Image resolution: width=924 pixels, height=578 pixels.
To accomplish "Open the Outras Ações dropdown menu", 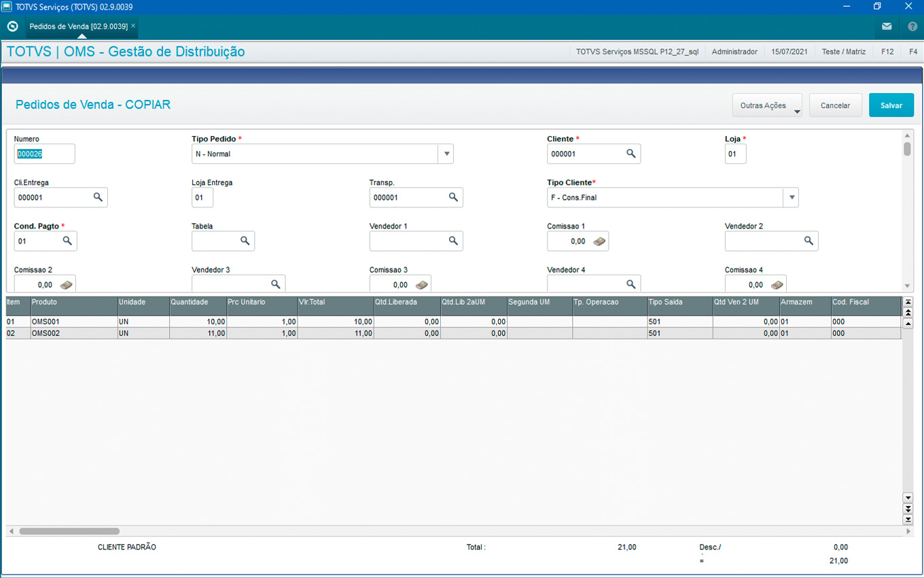I will pyautogui.click(x=767, y=105).
